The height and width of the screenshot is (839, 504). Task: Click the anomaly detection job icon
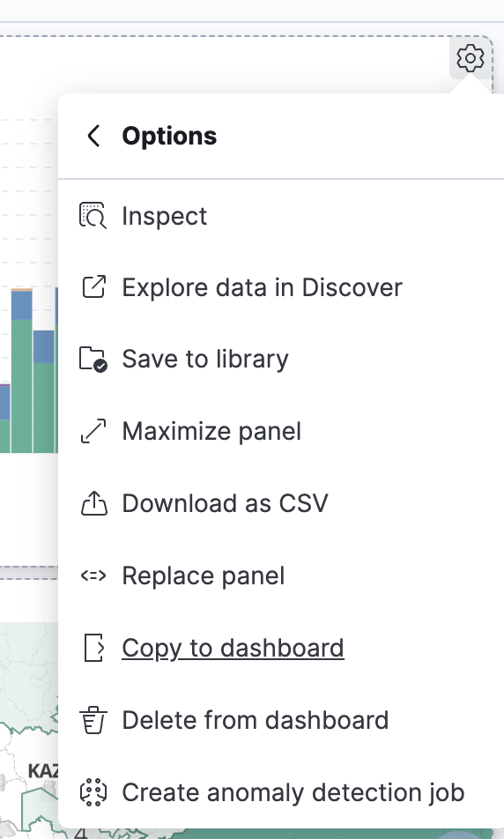pos(93,792)
